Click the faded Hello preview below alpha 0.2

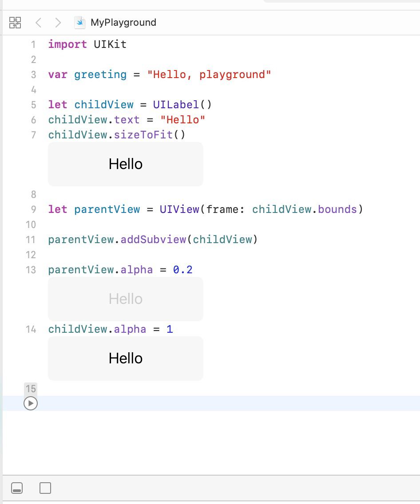coord(125,299)
